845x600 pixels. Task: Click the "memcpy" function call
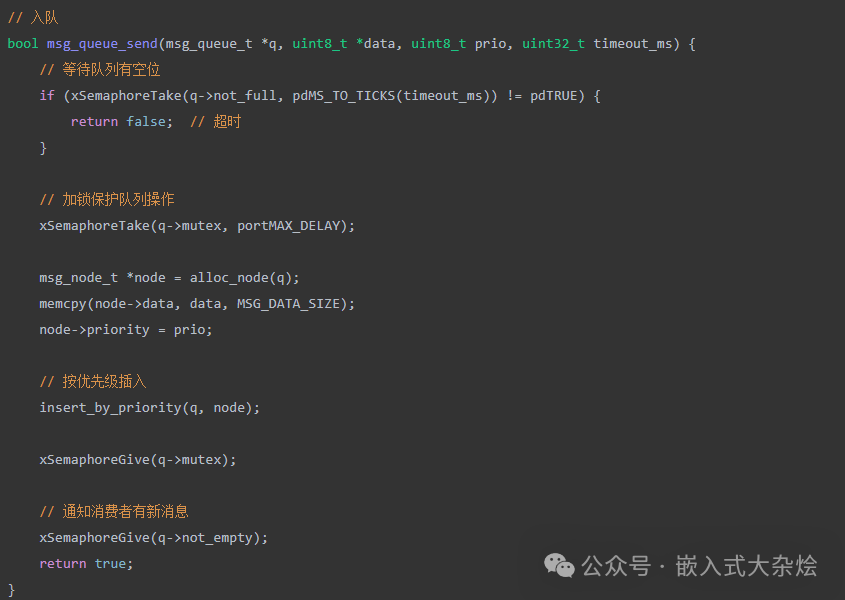click(x=63, y=304)
